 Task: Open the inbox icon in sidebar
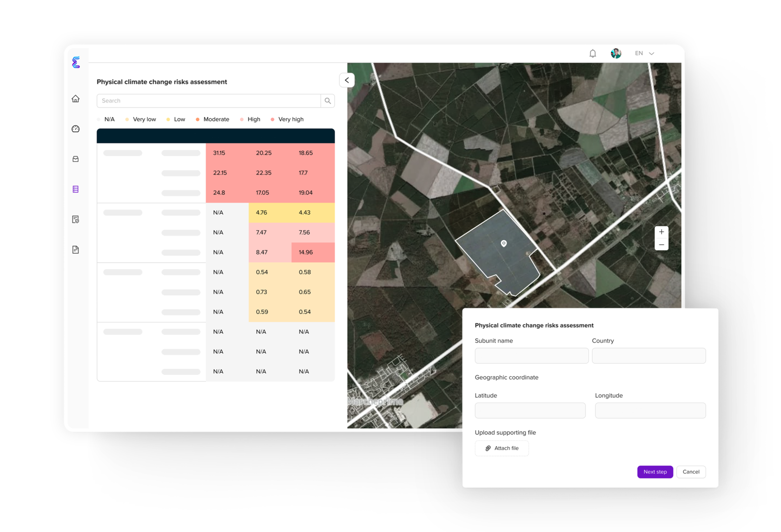click(x=76, y=159)
